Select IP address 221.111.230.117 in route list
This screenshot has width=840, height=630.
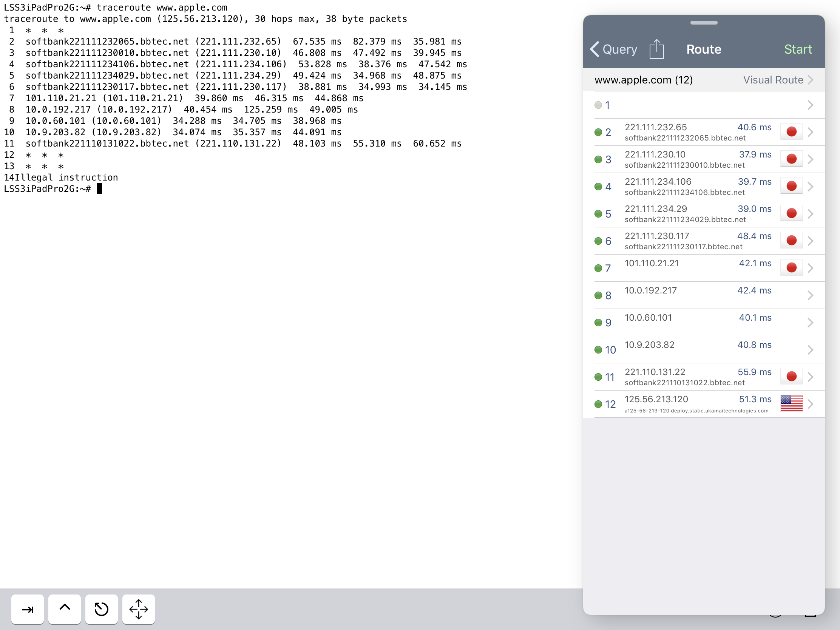(657, 236)
